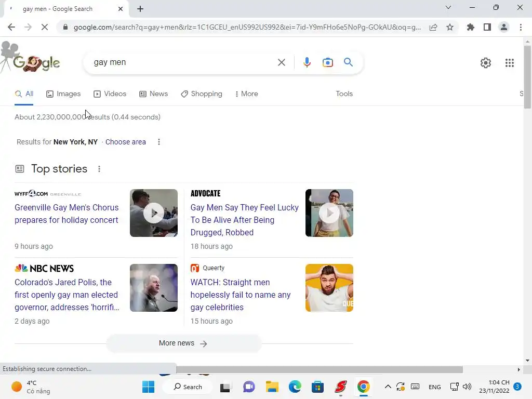
Task: Open the touch keyboard tray icon
Action: (415, 387)
